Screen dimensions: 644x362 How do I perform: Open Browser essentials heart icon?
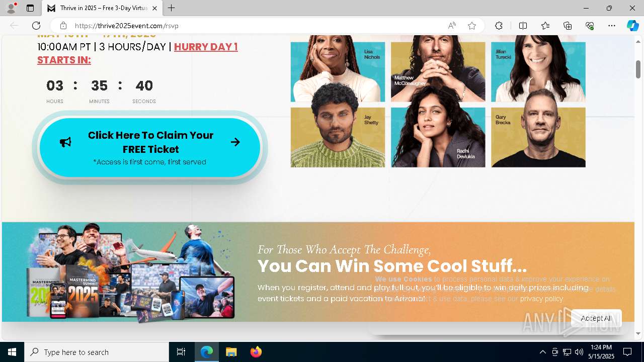(x=590, y=26)
